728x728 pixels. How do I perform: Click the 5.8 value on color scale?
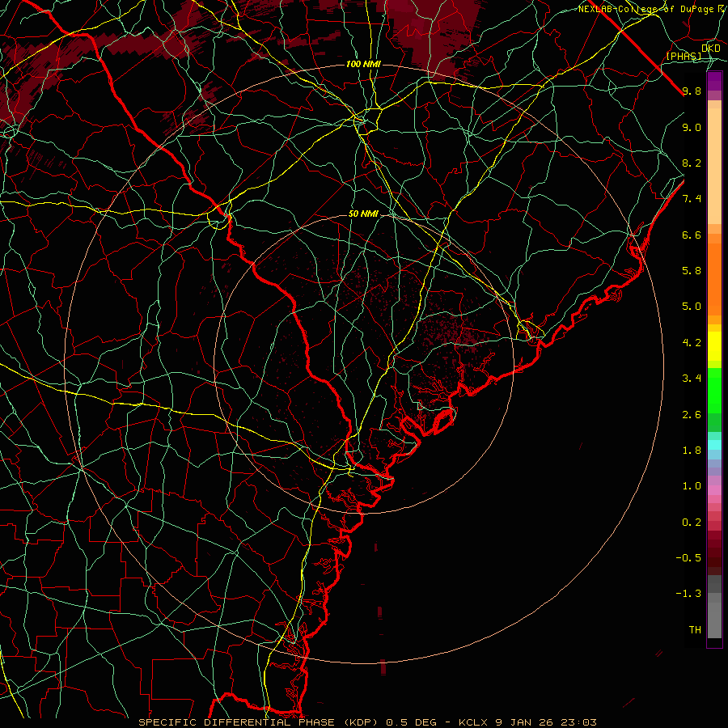692,271
